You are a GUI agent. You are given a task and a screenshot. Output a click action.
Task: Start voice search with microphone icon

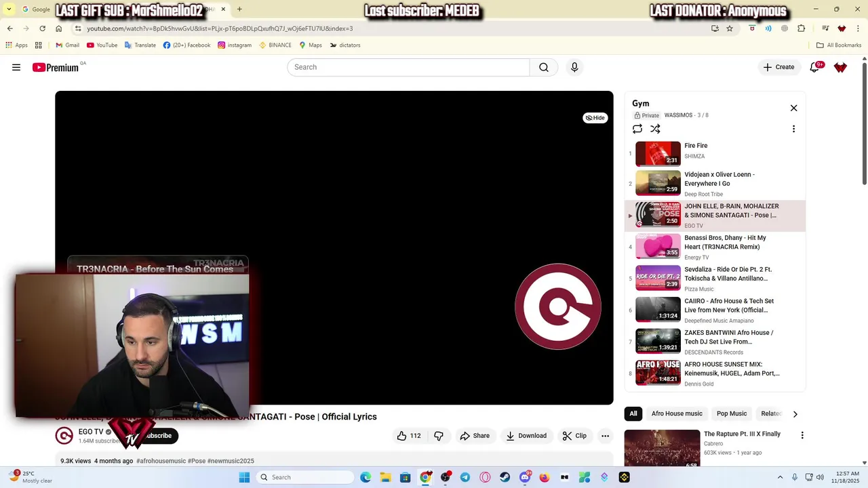574,67
